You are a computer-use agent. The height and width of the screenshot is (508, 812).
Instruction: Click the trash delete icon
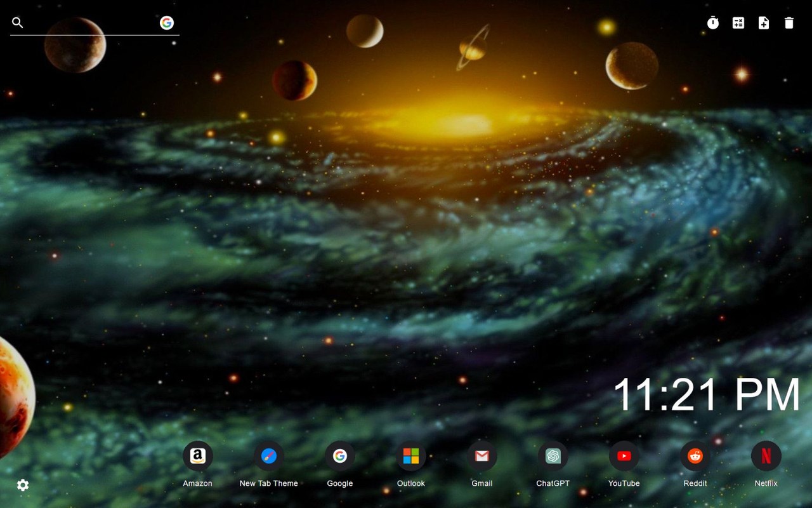coord(789,23)
